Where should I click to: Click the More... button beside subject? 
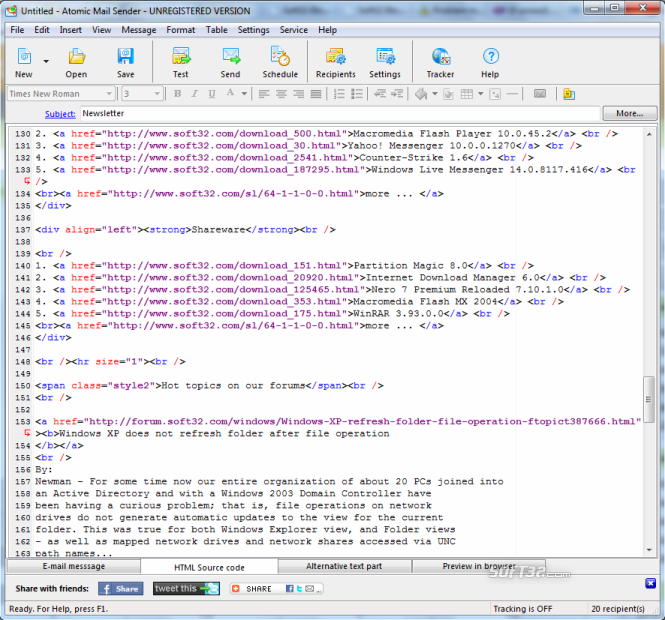(x=629, y=114)
